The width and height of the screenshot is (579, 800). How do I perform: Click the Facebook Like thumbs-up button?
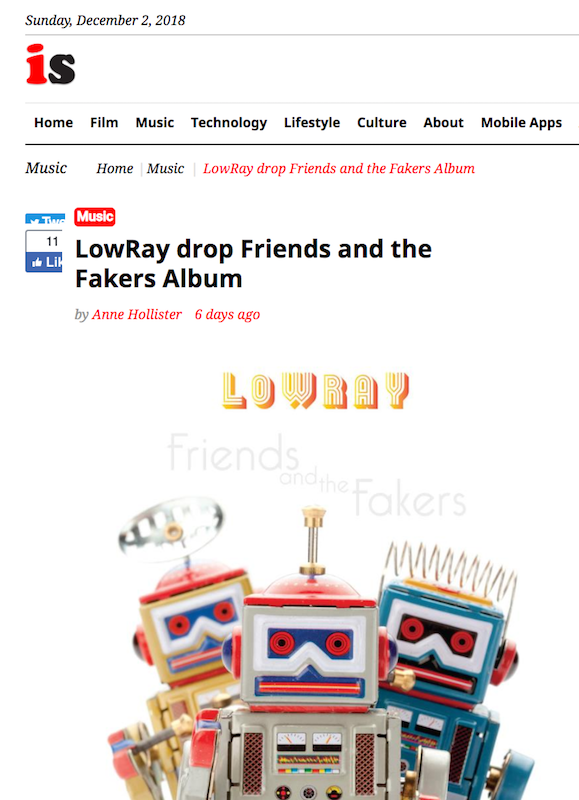(x=44, y=262)
